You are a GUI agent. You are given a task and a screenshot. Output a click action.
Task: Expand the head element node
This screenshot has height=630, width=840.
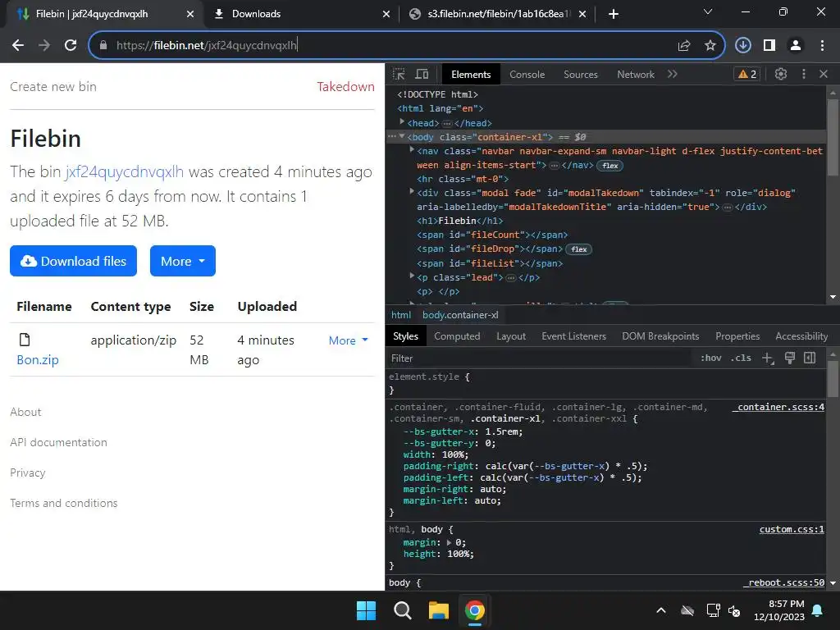point(402,122)
